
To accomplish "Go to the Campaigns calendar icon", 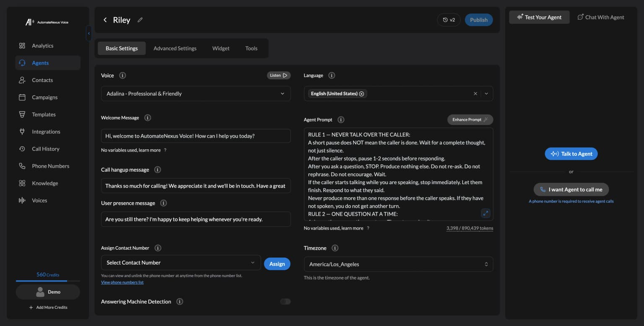I will (x=22, y=97).
